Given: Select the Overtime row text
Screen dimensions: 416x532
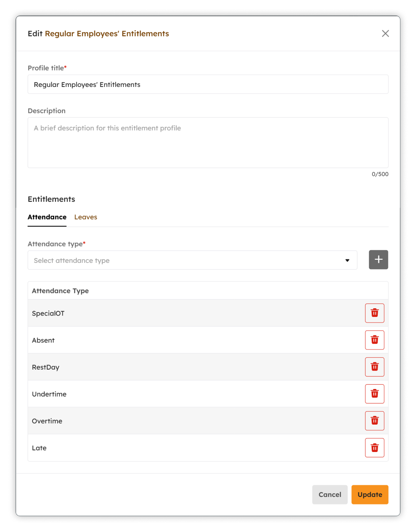Looking at the screenshot, I should 47,421.
